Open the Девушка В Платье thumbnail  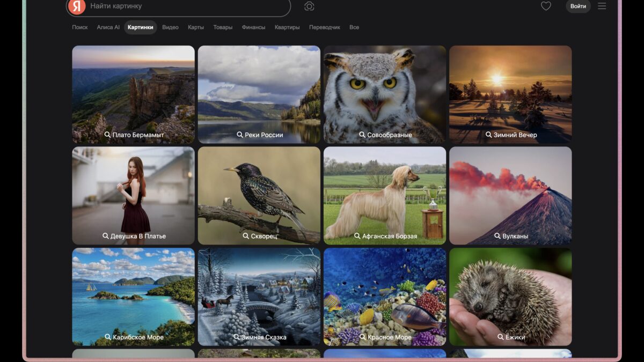tap(134, 196)
